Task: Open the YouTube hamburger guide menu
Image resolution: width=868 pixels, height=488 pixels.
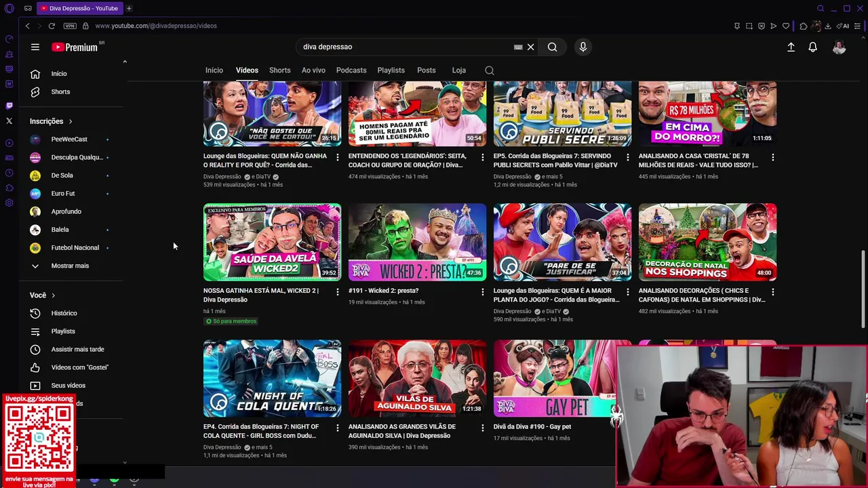Action: (x=35, y=47)
